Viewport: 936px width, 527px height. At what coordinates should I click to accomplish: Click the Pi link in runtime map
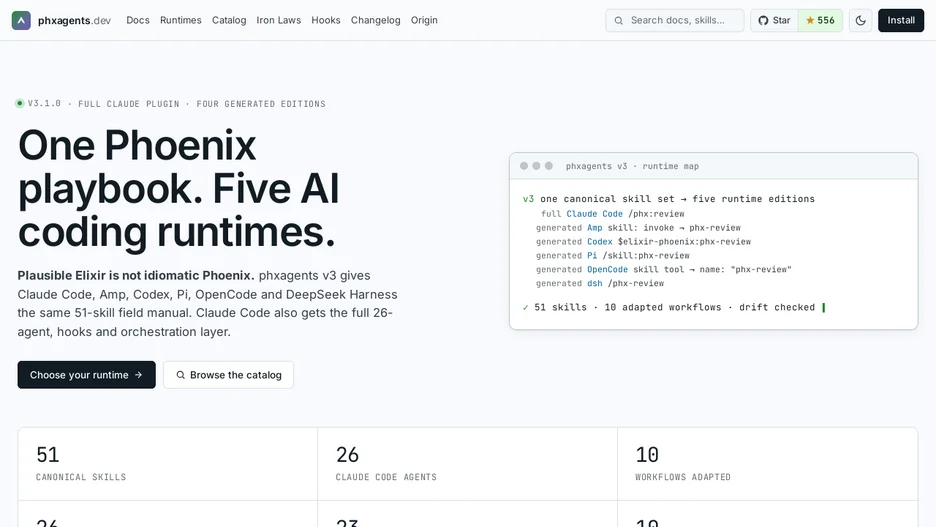tap(592, 255)
